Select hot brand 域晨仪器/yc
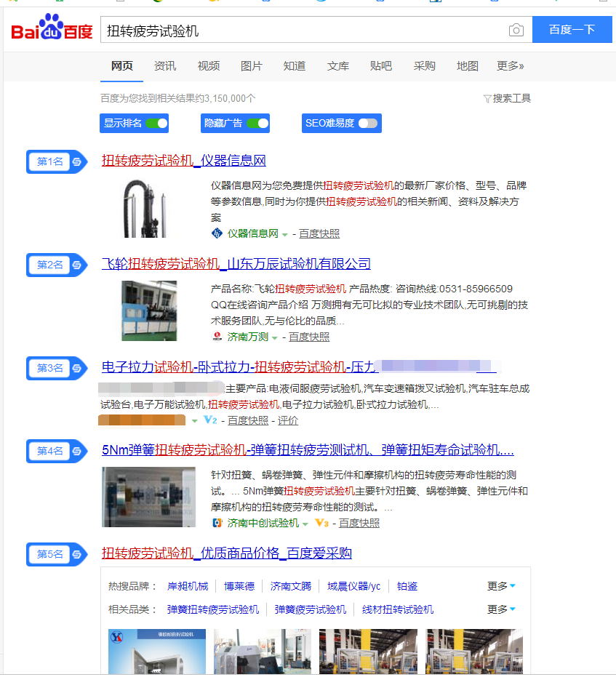Image resolution: width=616 pixels, height=677 pixels. point(354,586)
